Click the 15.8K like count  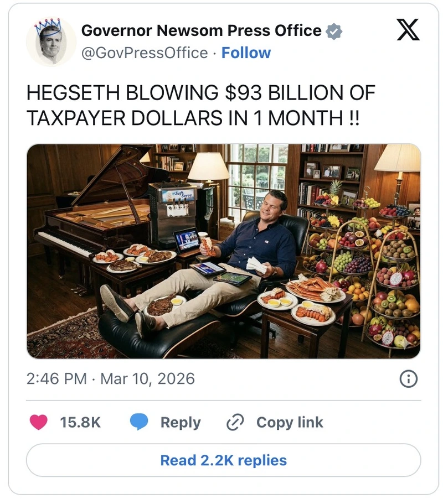click(80, 423)
